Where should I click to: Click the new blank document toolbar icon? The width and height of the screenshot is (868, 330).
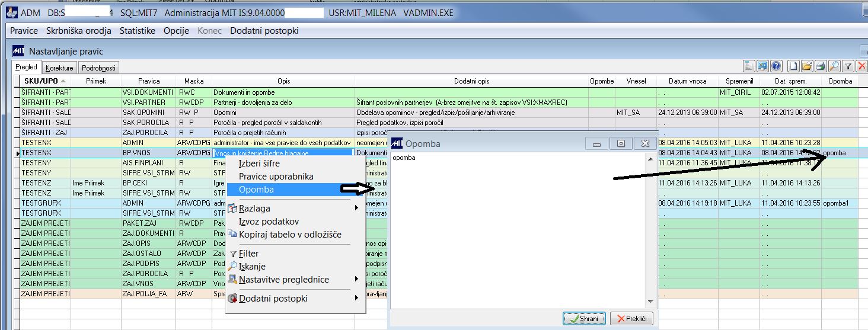[x=793, y=66]
